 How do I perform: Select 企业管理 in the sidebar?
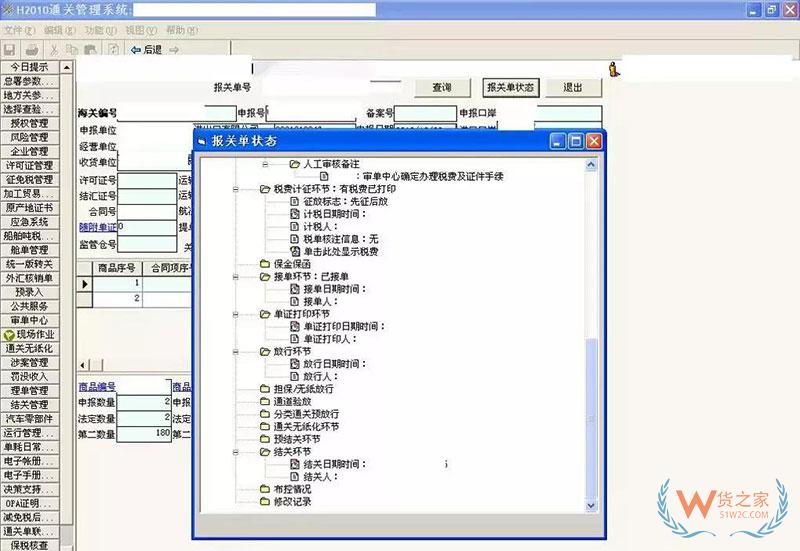[x=30, y=152]
